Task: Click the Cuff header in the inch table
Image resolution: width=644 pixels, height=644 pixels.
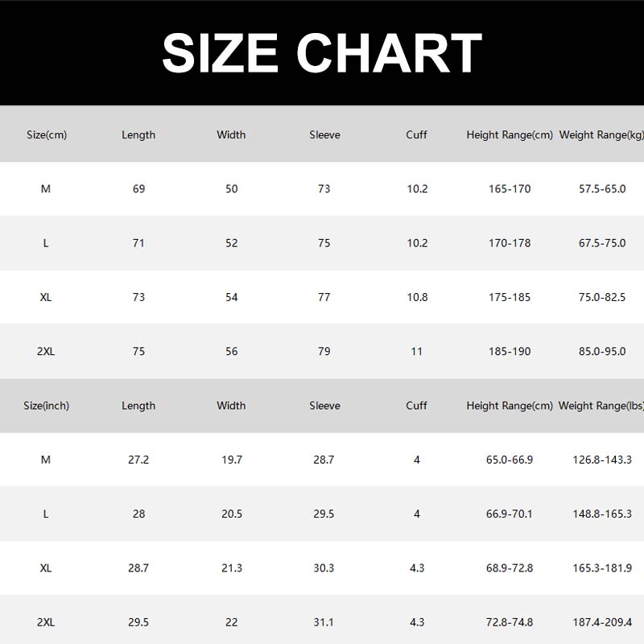Action: pyautogui.click(x=416, y=406)
